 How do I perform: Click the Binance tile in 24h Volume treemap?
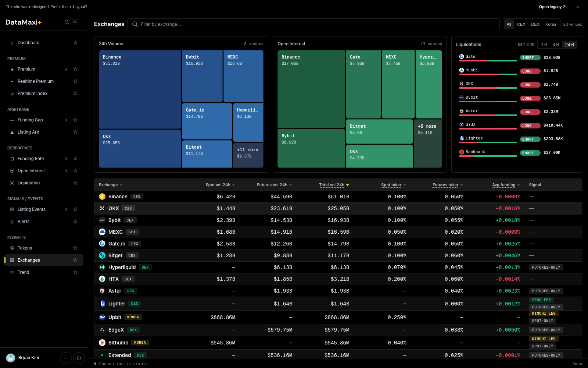click(140, 89)
